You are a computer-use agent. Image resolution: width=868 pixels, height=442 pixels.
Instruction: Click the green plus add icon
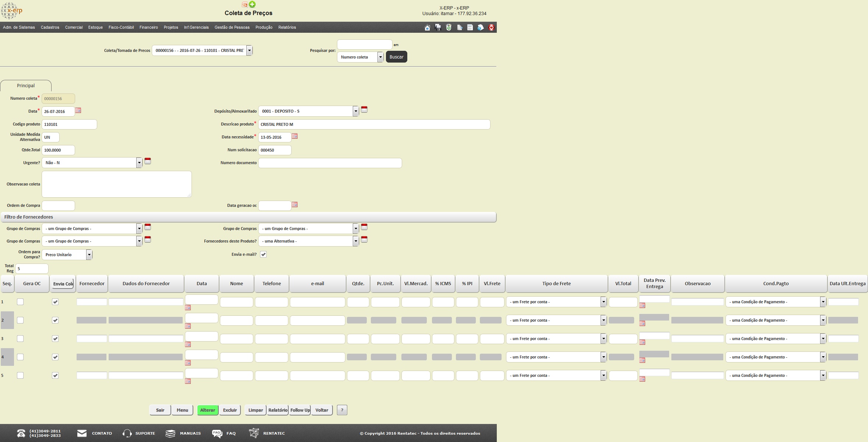252,4
